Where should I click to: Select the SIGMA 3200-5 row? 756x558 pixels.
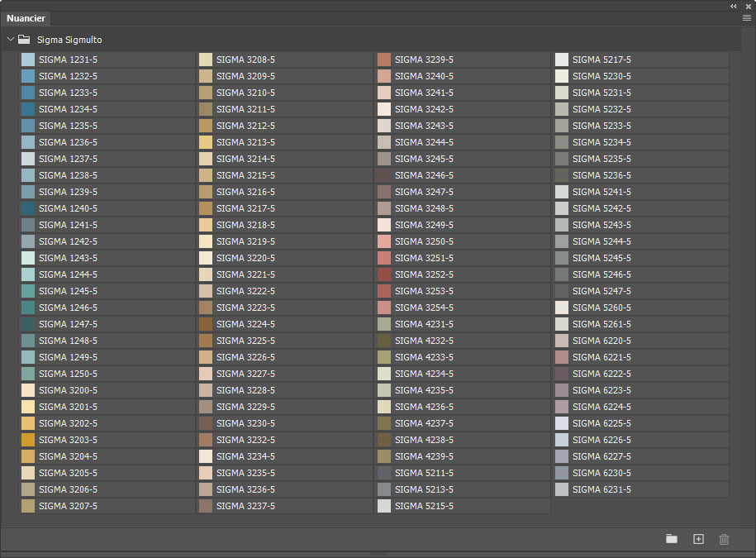click(107, 390)
